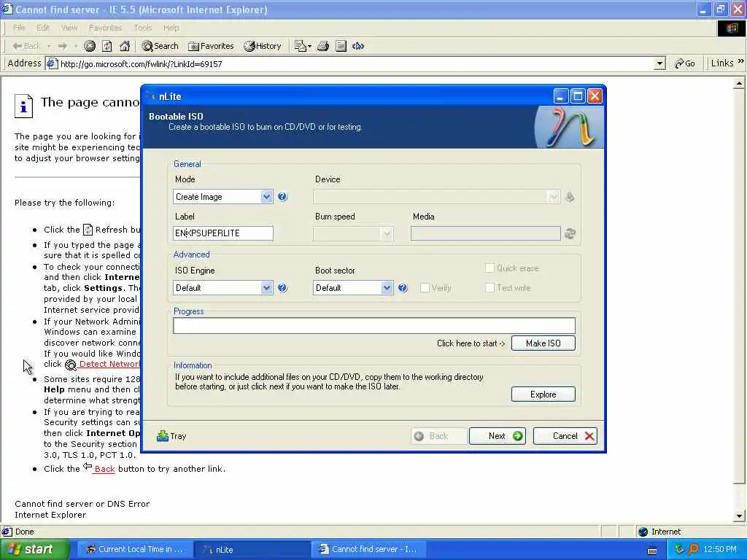Click the Detect Network link icon
This screenshot has height=560, width=747.
click(x=71, y=365)
